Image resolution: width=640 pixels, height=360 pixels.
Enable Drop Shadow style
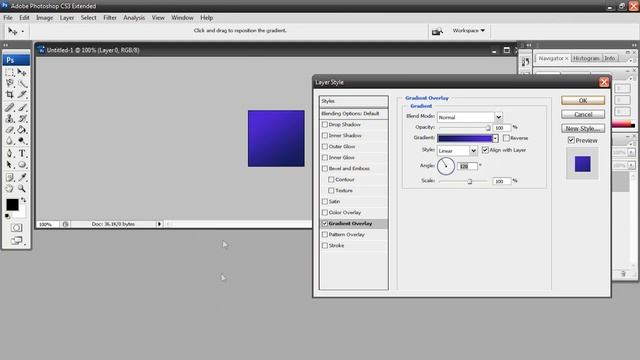pos(325,124)
